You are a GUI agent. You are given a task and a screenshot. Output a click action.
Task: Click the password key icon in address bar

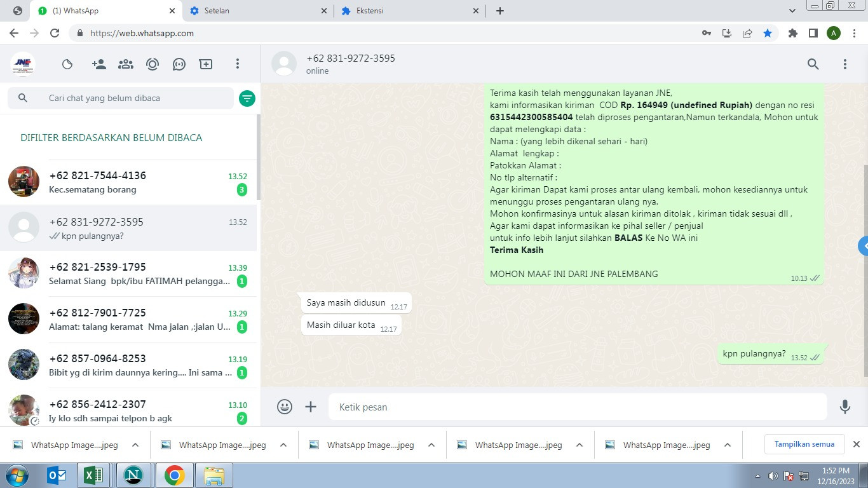pyautogui.click(x=707, y=33)
